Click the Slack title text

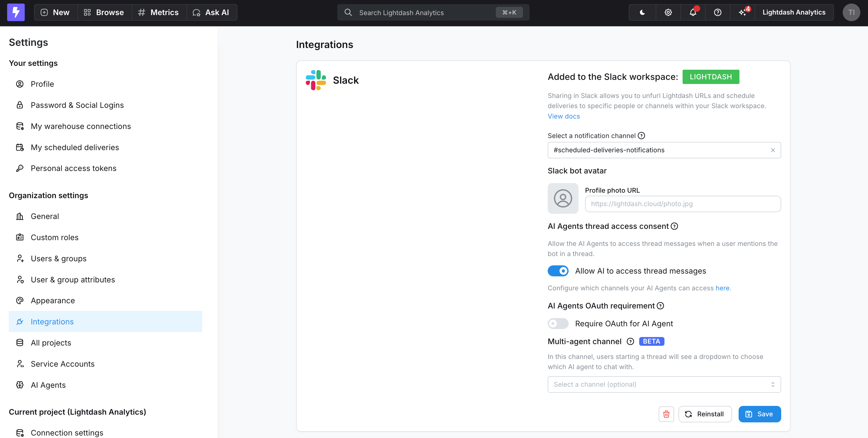(x=346, y=80)
